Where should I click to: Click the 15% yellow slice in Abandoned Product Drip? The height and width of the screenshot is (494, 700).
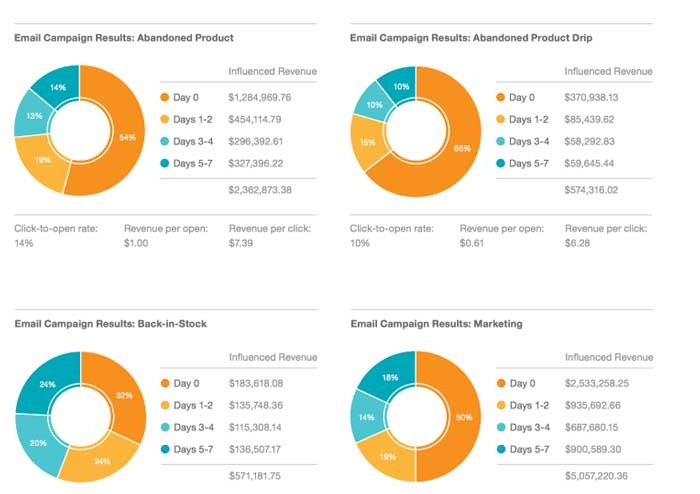(x=367, y=142)
